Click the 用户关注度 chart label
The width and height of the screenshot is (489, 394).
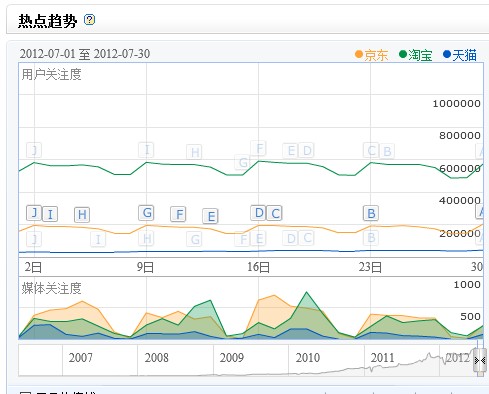(51, 74)
